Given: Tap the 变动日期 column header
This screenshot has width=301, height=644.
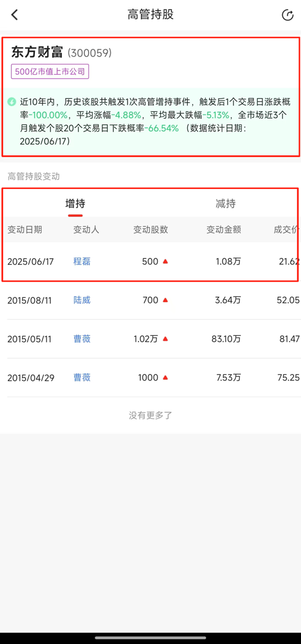Looking at the screenshot, I should 25,229.
